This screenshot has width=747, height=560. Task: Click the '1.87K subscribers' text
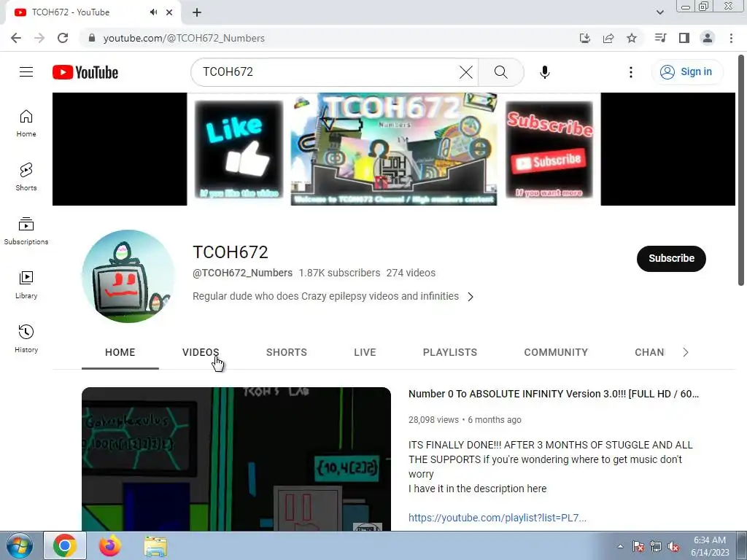(x=339, y=273)
